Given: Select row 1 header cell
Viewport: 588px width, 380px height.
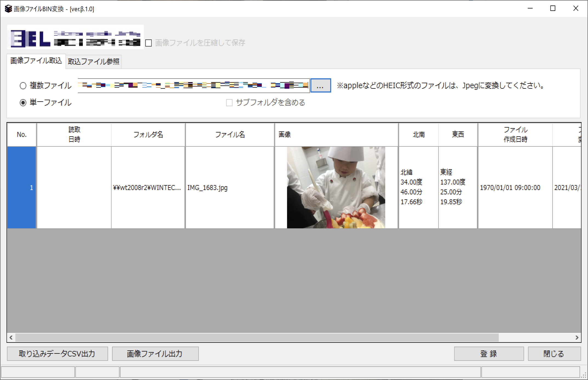Looking at the screenshot, I should click(22, 187).
